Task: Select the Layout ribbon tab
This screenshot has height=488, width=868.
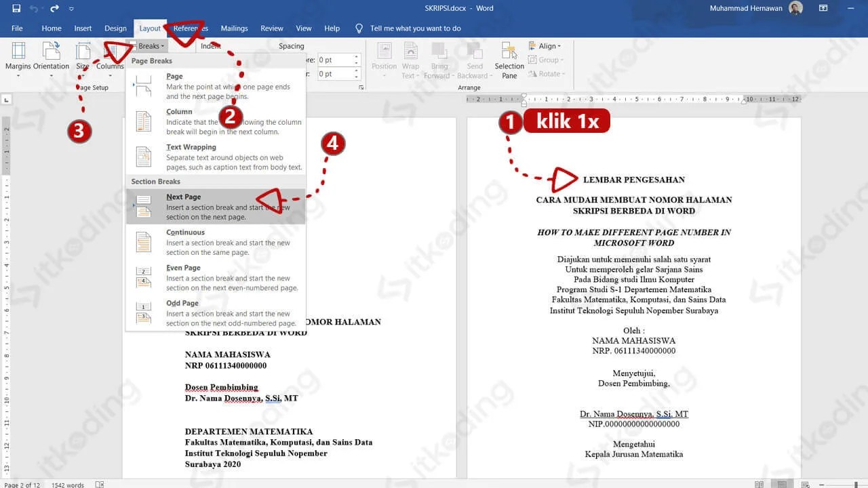Action: [150, 28]
